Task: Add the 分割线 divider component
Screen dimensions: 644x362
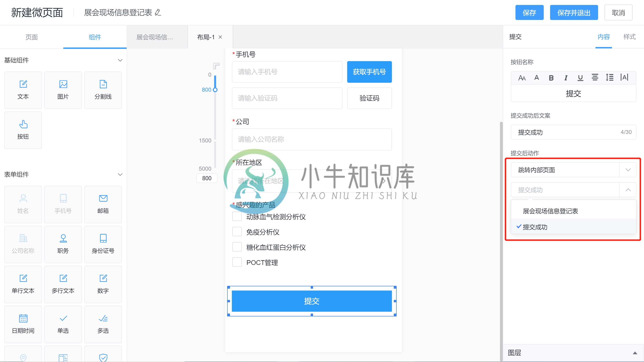Action: pos(103,90)
